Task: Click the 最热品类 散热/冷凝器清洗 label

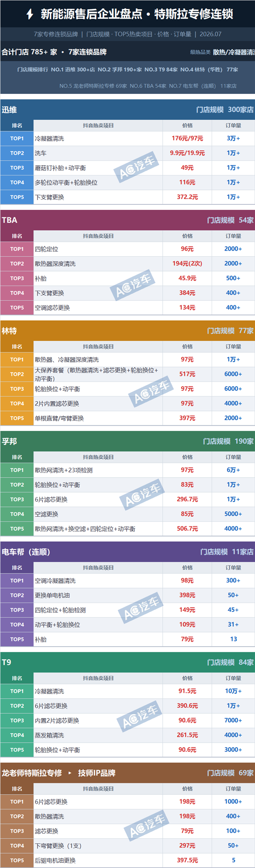Action: click(222, 52)
